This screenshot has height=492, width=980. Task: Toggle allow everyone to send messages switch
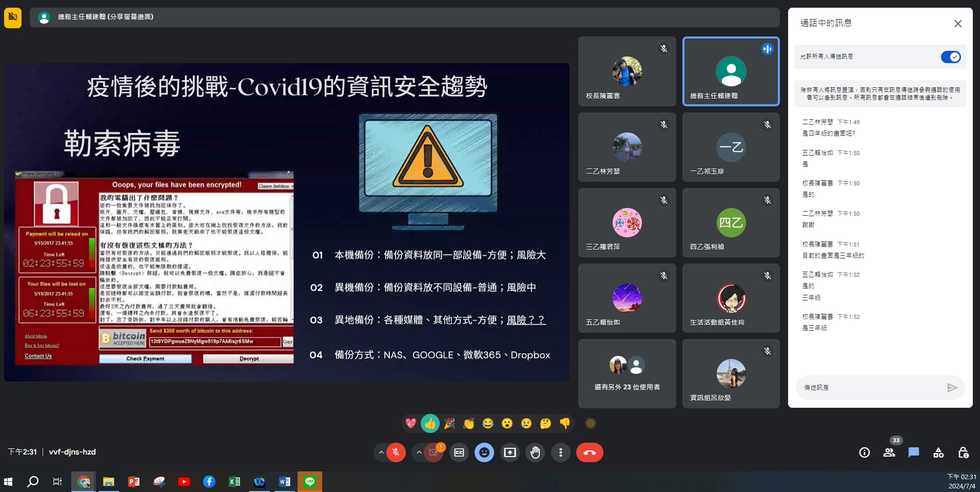951,57
